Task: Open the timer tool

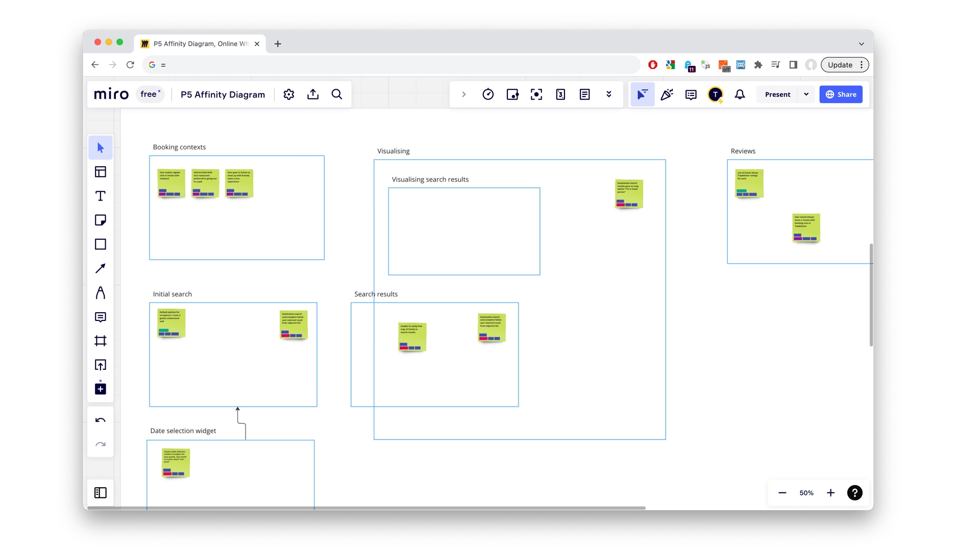Action: (488, 94)
